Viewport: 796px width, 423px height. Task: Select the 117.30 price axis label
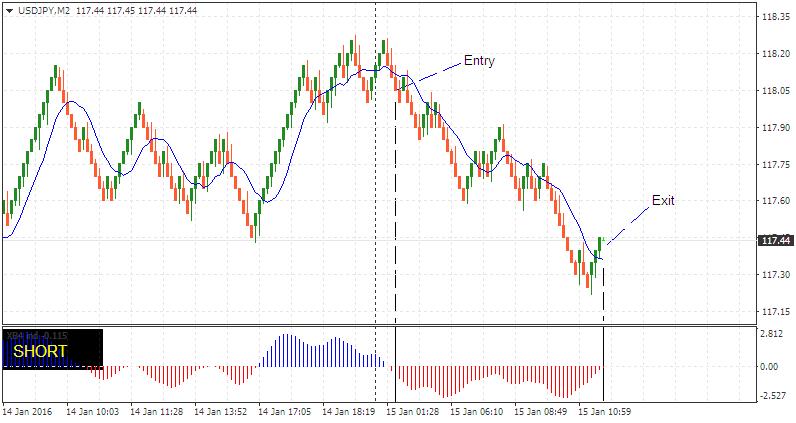(776, 275)
